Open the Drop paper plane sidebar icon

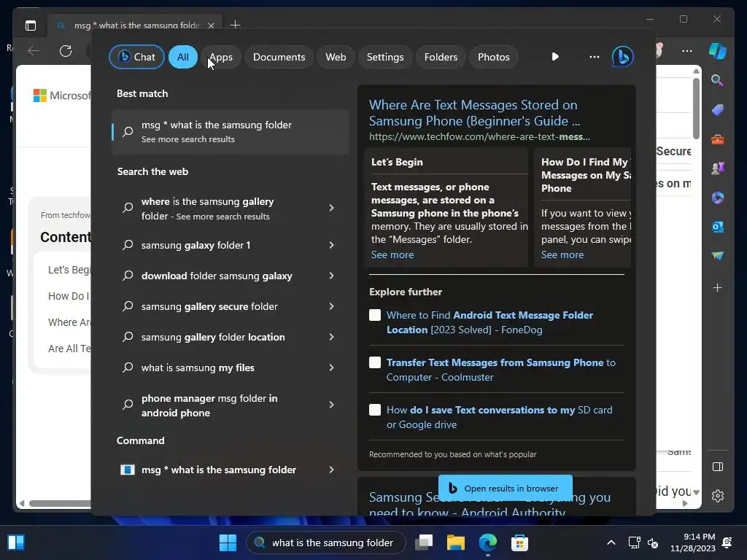(718, 256)
